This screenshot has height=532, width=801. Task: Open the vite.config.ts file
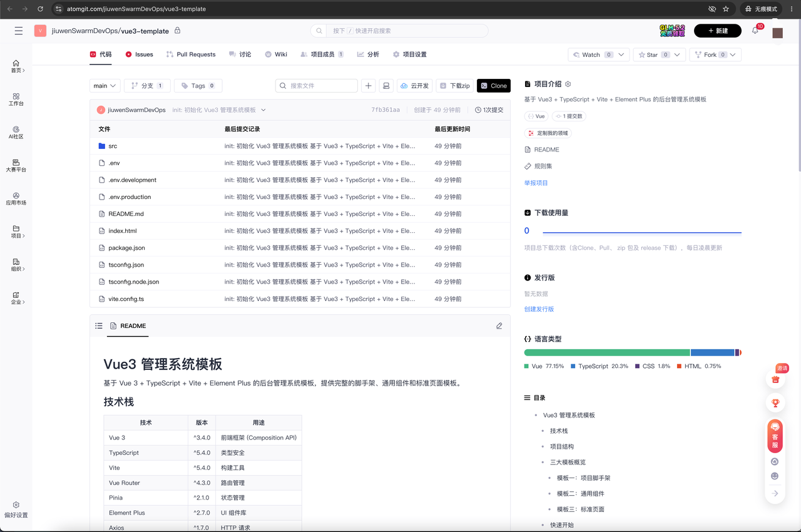coord(126,299)
